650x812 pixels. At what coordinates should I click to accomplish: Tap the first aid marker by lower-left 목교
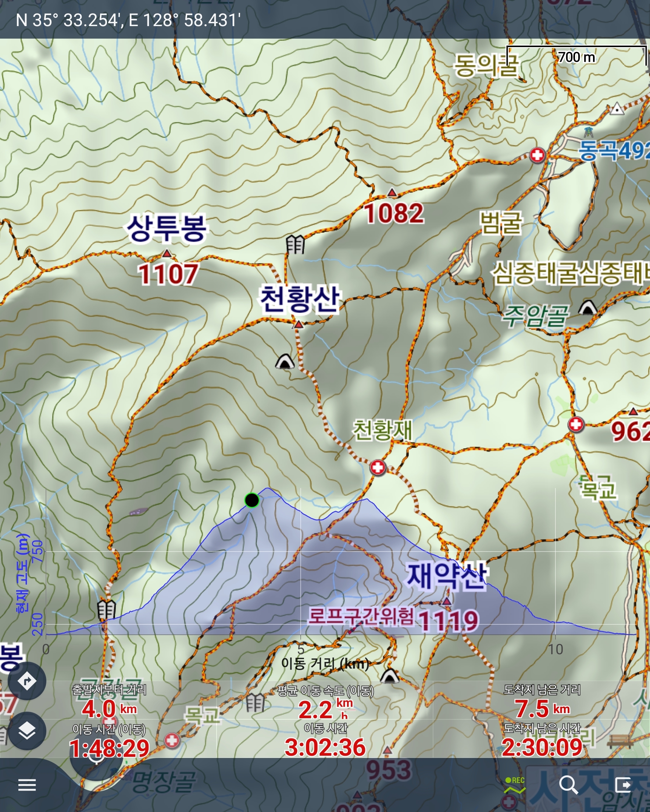coord(172,740)
